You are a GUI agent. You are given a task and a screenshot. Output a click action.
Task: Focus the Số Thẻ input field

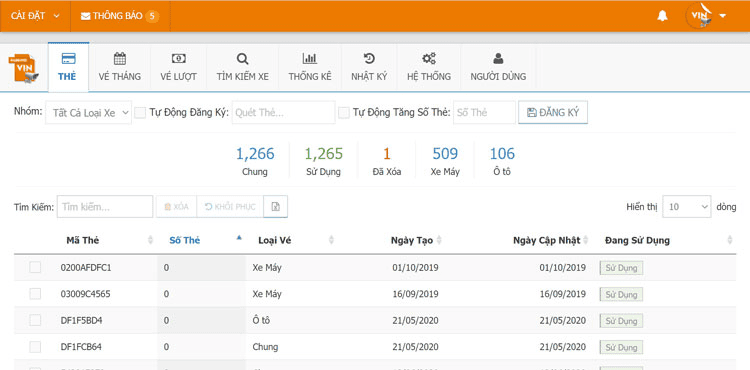pos(484,112)
